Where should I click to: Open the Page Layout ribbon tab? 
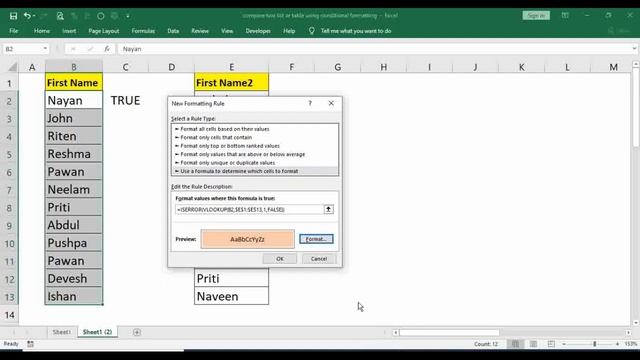tap(104, 31)
